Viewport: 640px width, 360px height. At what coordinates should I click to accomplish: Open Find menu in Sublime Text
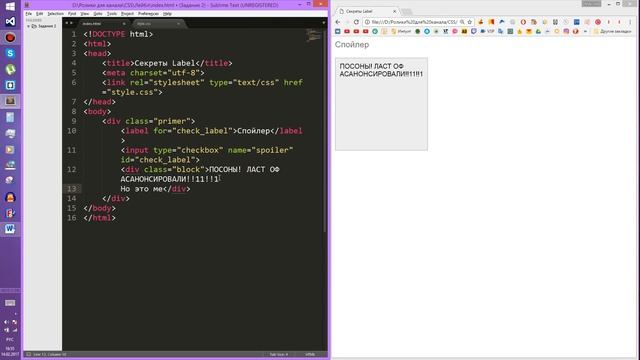[72, 13]
